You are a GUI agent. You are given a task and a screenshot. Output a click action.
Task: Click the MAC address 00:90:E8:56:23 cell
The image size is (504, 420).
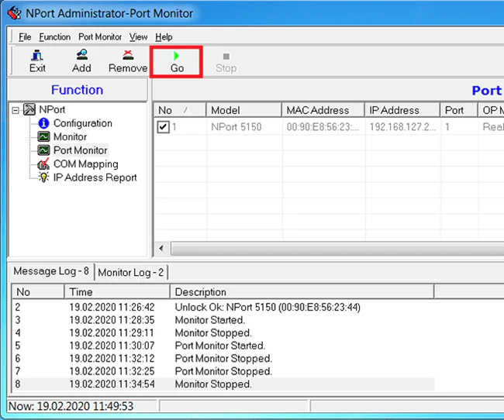click(323, 127)
